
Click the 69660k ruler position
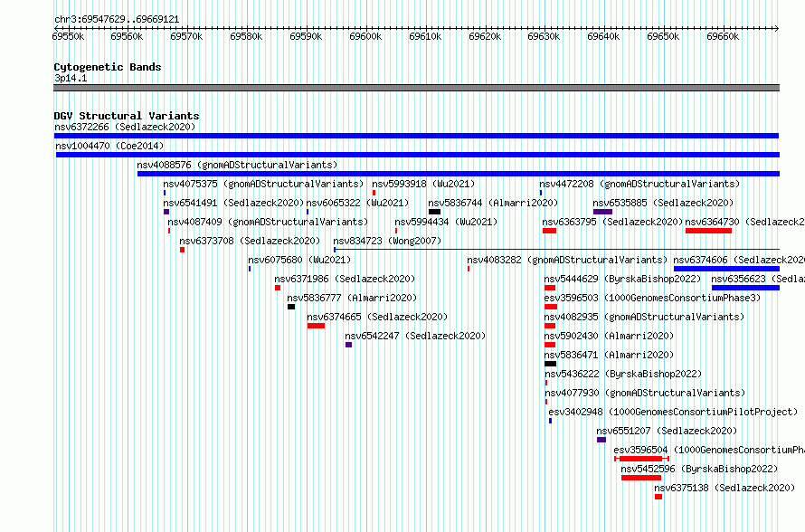[x=723, y=36]
